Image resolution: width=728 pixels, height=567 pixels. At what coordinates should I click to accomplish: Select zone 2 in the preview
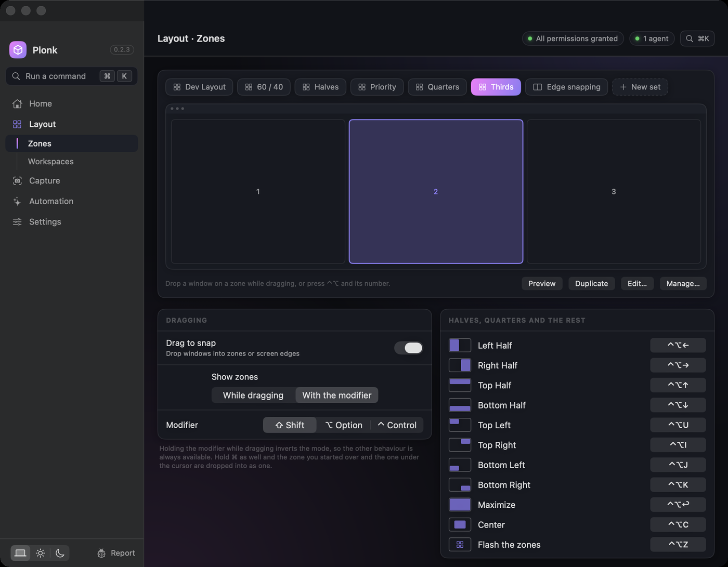[x=436, y=192]
